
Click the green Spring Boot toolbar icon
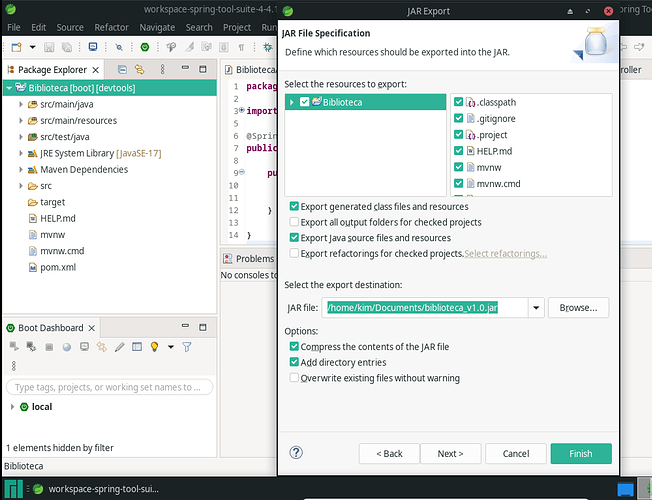[145, 47]
